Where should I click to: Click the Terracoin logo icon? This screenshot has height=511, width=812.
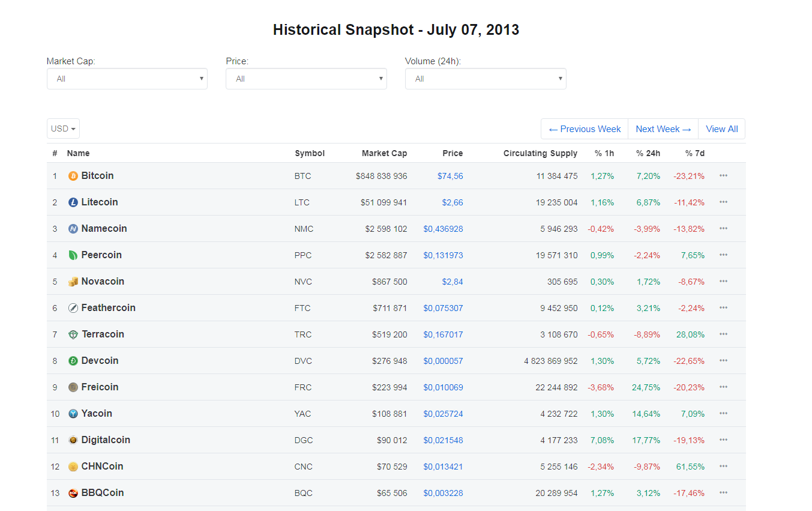click(73, 334)
